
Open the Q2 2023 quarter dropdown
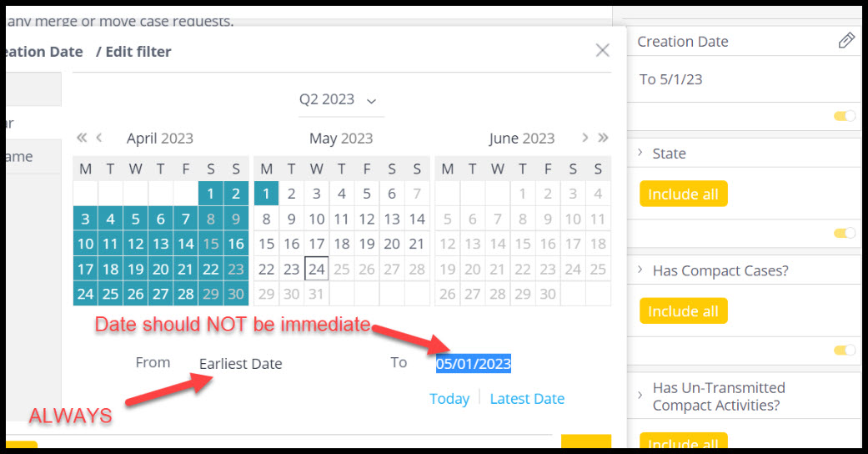tap(339, 100)
